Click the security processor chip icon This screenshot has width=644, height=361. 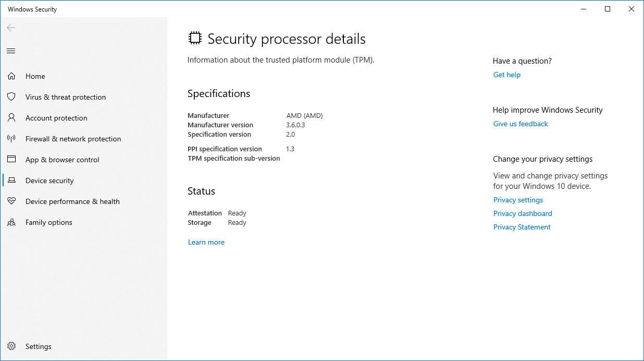[195, 38]
